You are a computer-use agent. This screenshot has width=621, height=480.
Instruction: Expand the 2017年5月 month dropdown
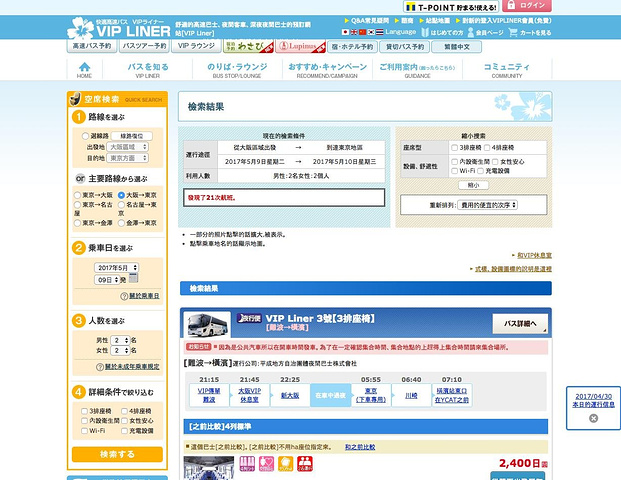(117, 269)
